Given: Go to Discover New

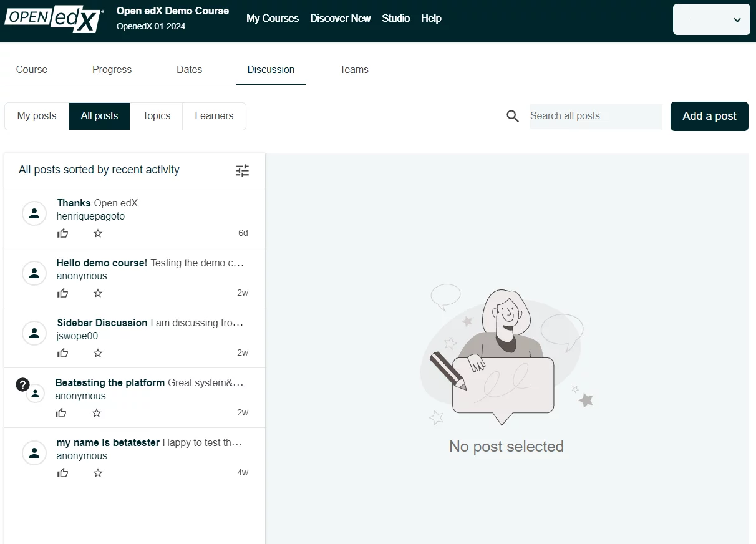Looking at the screenshot, I should [341, 19].
